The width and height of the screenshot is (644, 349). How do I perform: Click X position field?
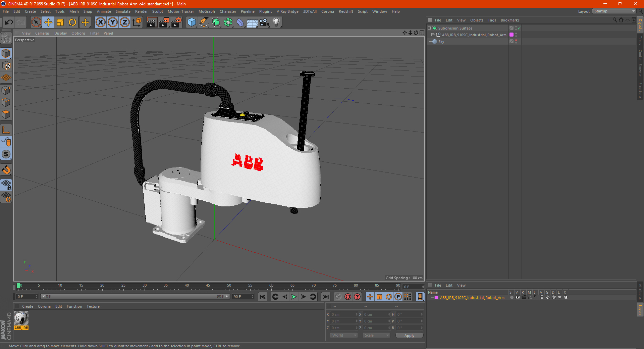[344, 314]
